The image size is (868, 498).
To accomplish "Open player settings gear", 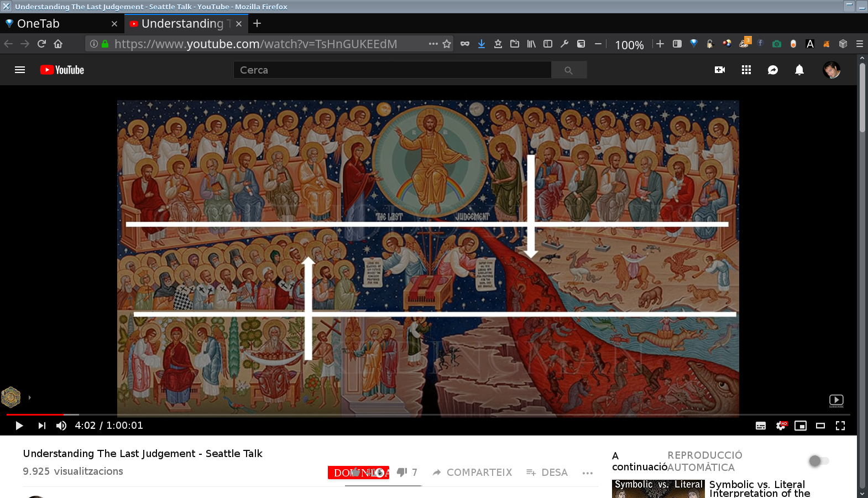I will pos(781,426).
